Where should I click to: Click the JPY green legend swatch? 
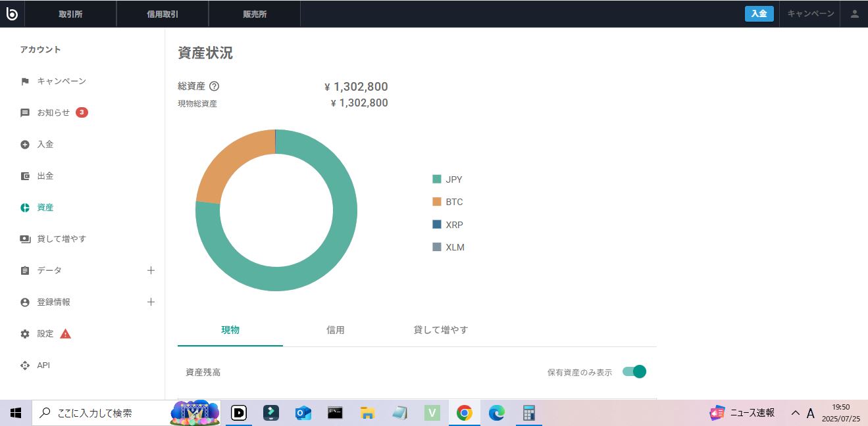coord(437,179)
